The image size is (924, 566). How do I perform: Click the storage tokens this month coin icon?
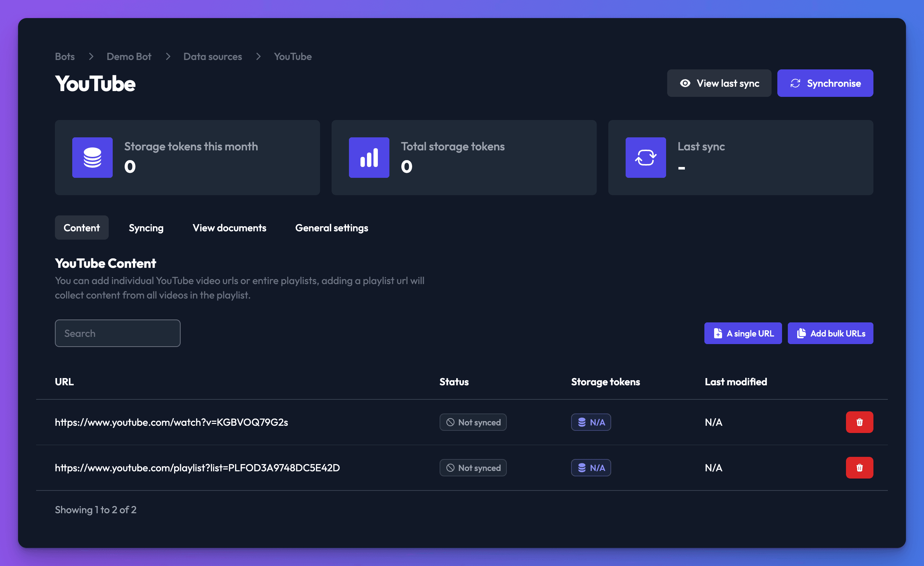point(92,158)
